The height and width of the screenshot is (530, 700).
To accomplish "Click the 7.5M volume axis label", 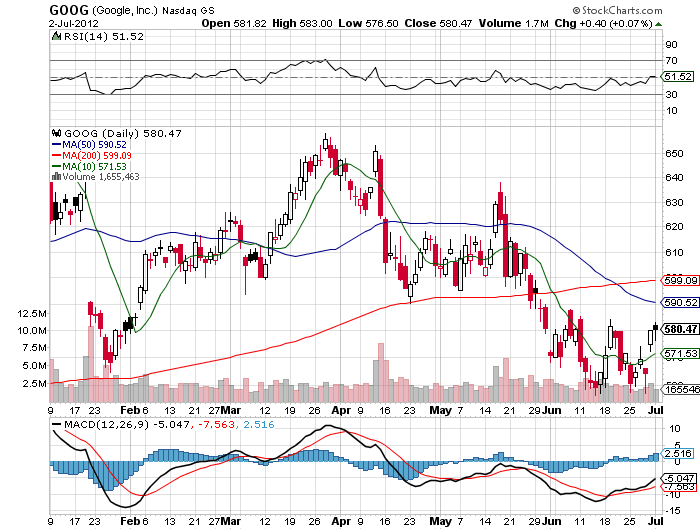I will point(34,348).
